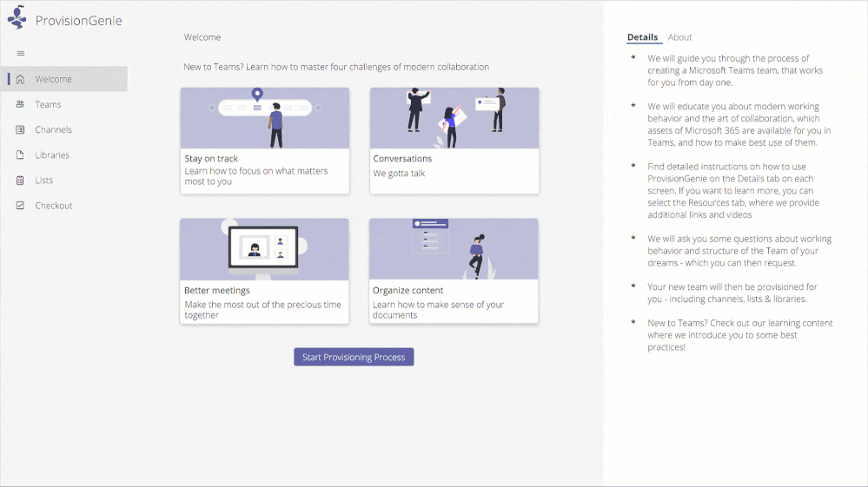The image size is (868, 487).
Task: Open the Conversations card illustration
Action: (x=454, y=118)
